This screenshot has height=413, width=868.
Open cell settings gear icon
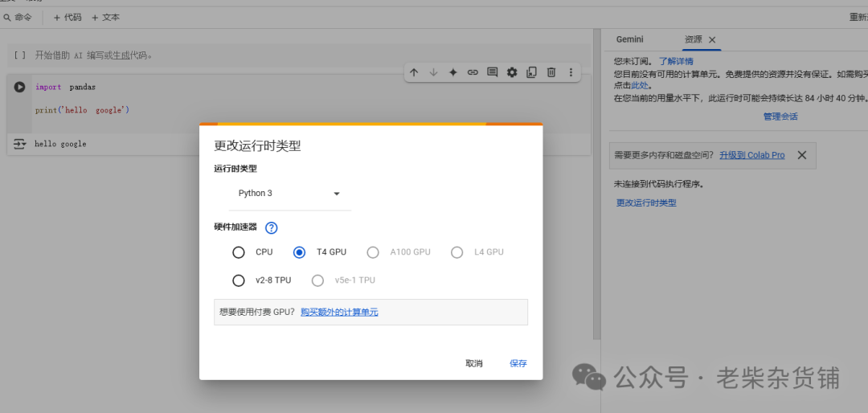[x=512, y=72]
